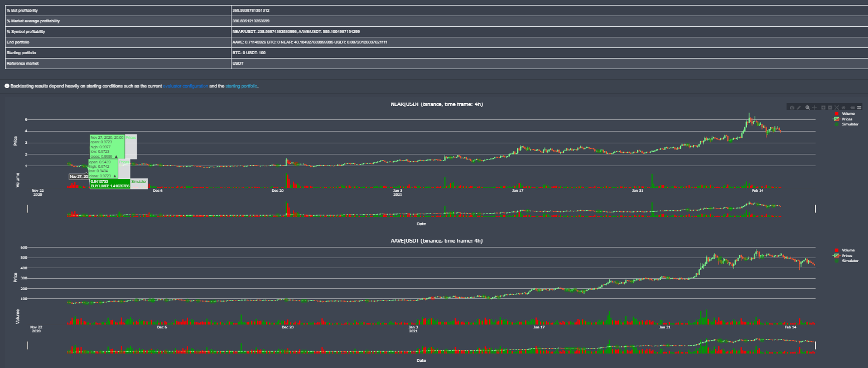Select the pencil draw tool on the modebar
Screen dimensions: 868x368
pyautogui.click(x=799, y=108)
